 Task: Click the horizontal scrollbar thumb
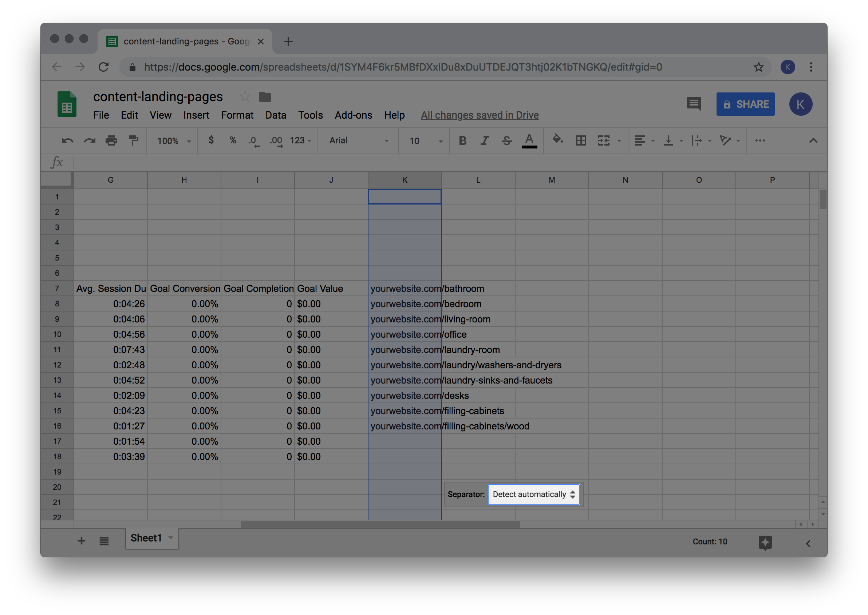coord(380,524)
